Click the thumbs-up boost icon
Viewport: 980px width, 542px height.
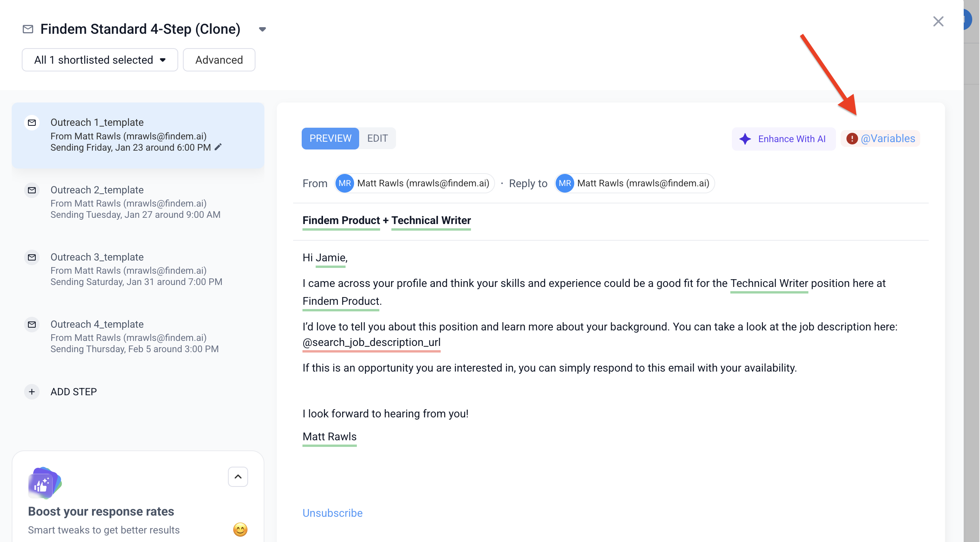click(44, 483)
